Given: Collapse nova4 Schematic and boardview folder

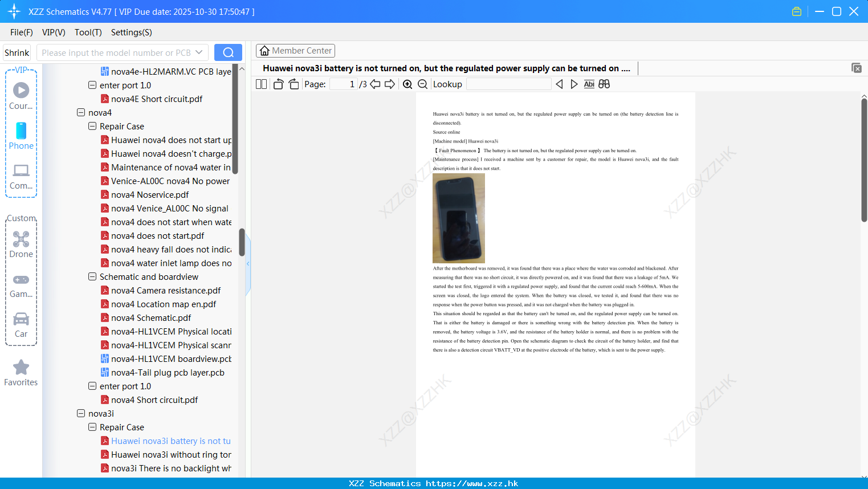Looking at the screenshot, I should click(92, 277).
